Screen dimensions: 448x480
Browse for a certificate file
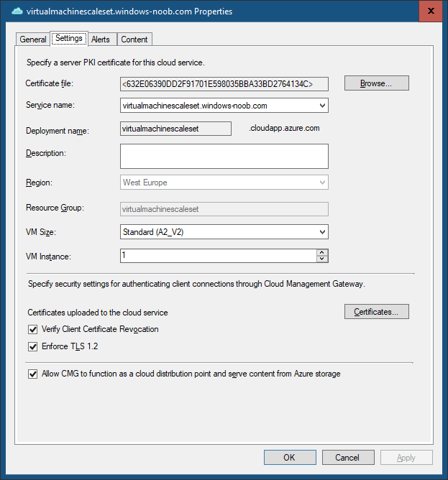pyautogui.click(x=376, y=83)
